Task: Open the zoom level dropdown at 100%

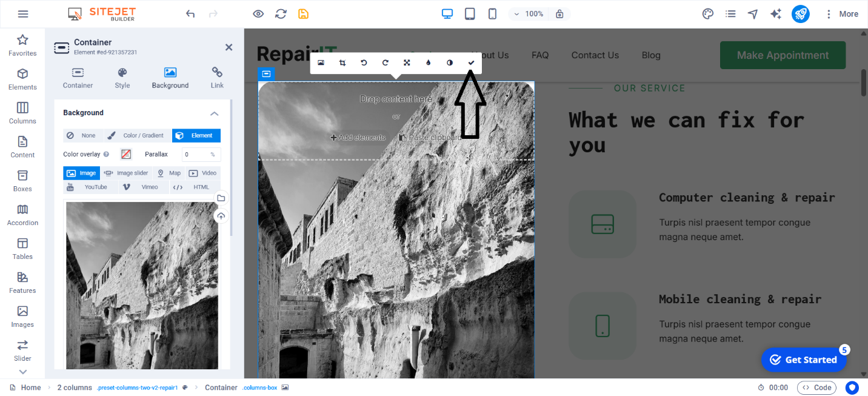Action: click(528, 14)
